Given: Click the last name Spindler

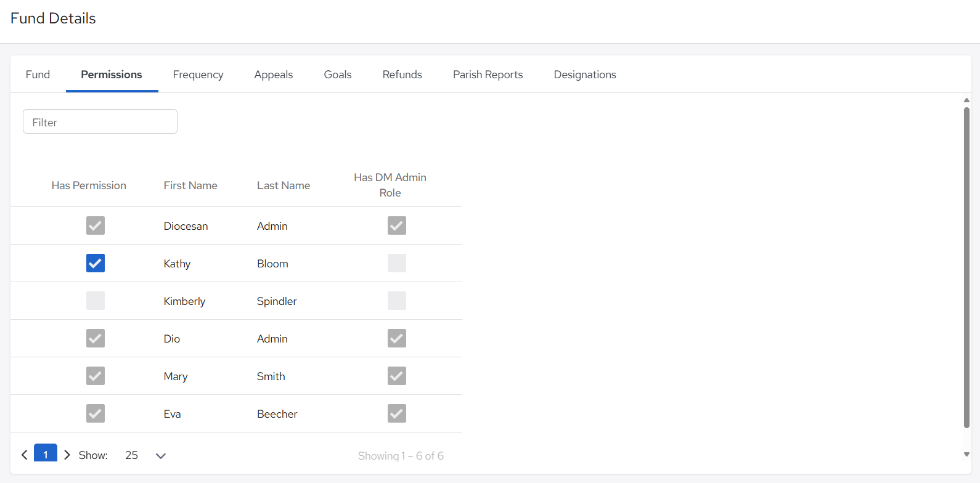Looking at the screenshot, I should (x=277, y=301).
